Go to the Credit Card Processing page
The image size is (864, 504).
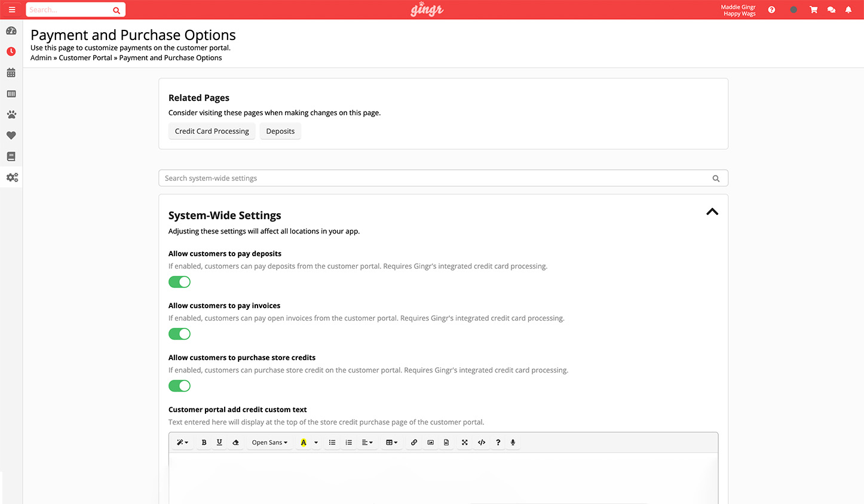[x=212, y=131]
